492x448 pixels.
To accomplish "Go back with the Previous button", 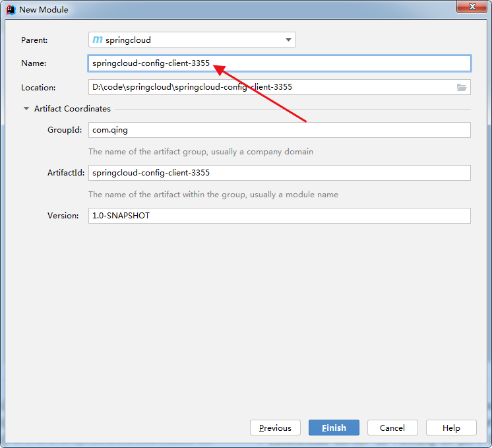I will (x=275, y=428).
